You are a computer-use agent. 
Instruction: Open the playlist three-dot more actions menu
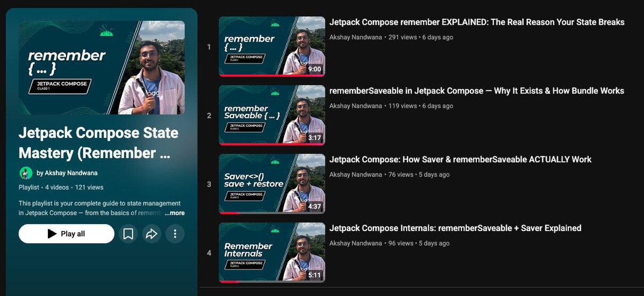[175, 234]
